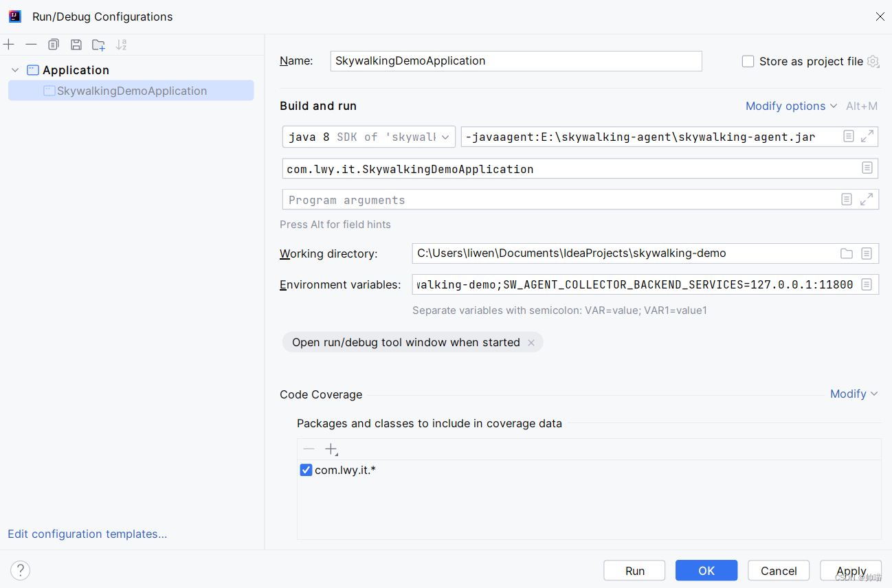This screenshot has height=588, width=892.
Task: Open project file storage settings gear
Action: (x=873, y=61)
